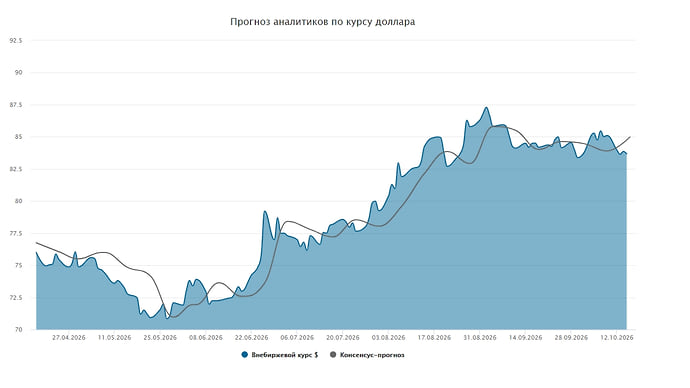Image resolution: width=690 pixels, height=388 pixels.
Task: Click the 85 value axis label
Action: coord(18,137)
